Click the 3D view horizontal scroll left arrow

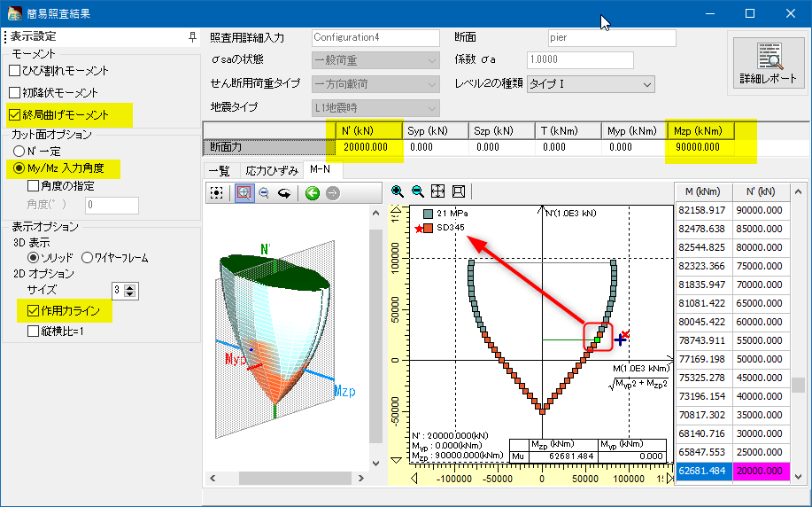[213, 478]
